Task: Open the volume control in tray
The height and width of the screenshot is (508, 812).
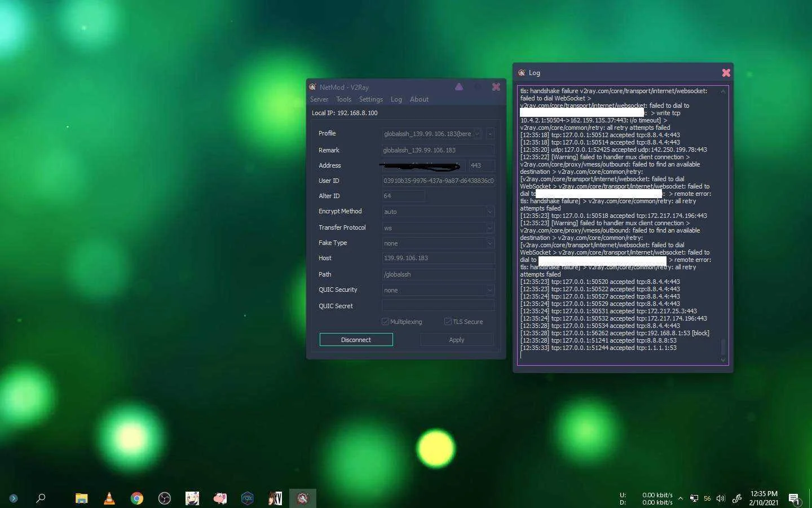Action: (721, 498)
